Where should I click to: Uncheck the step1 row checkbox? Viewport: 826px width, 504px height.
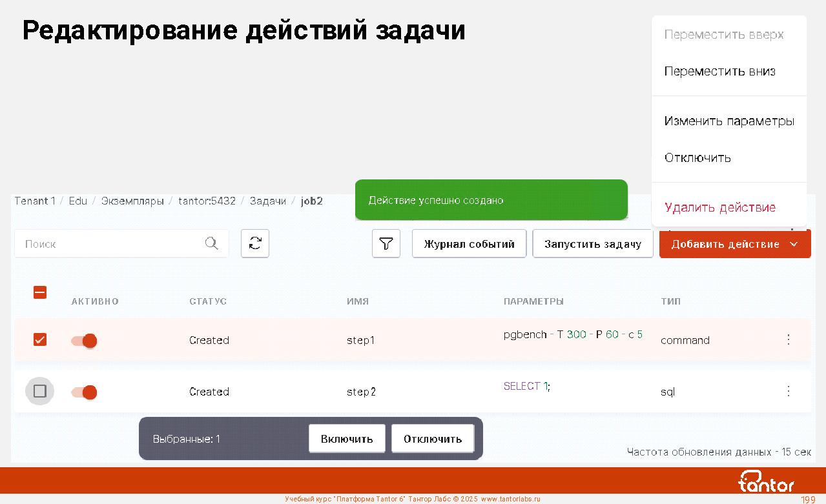click(x=40, y=339)
